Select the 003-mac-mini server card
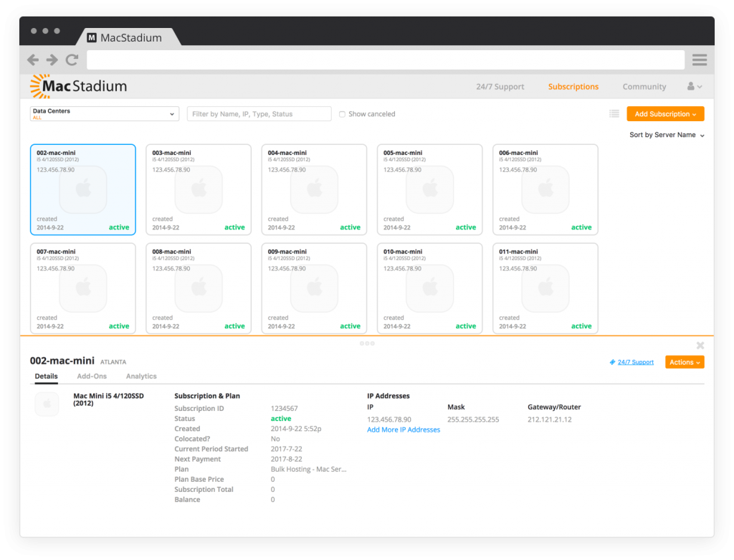 (x=199, y=189)
